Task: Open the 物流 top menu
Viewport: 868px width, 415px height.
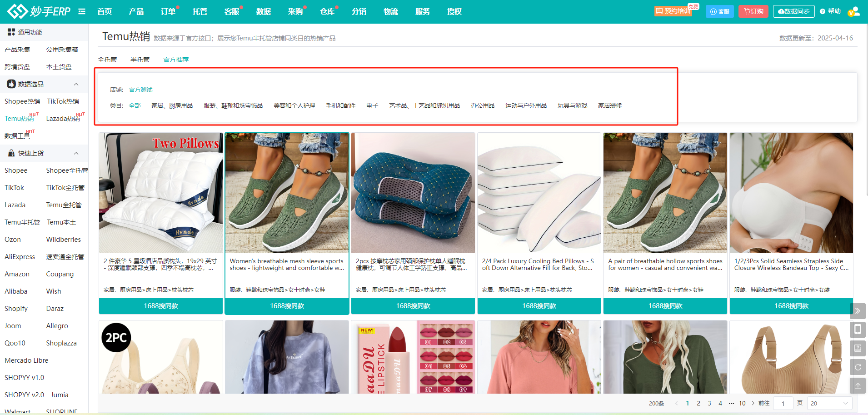Action: [391, 11]
